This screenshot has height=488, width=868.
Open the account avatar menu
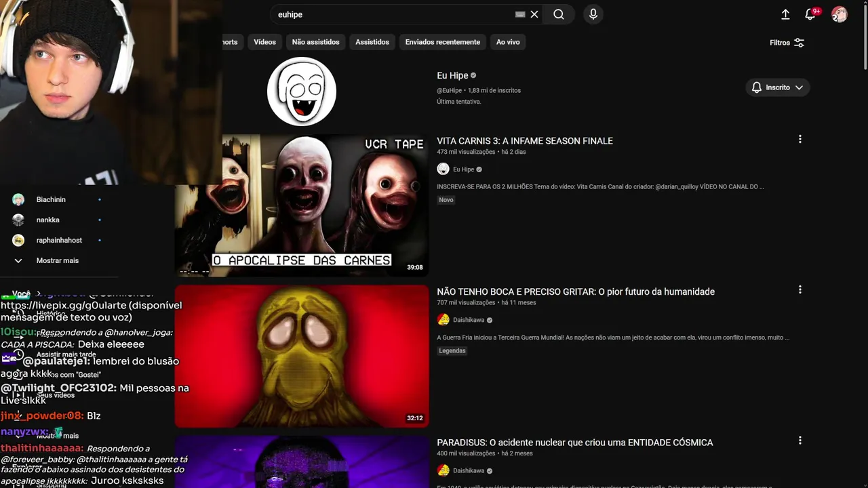[840, 14]
